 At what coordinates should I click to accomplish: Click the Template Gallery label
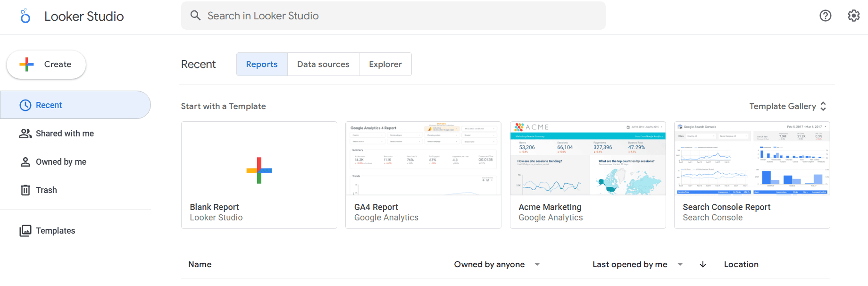(783, 106)
